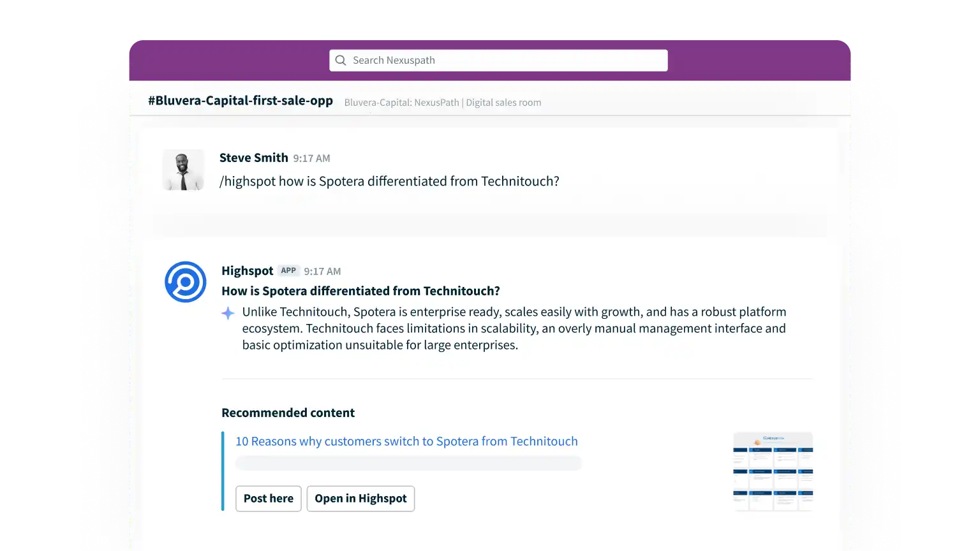The width and height of the screenshot is (980, 551).
Task: Select Steve's /highspot command message text
Action: 389,181
